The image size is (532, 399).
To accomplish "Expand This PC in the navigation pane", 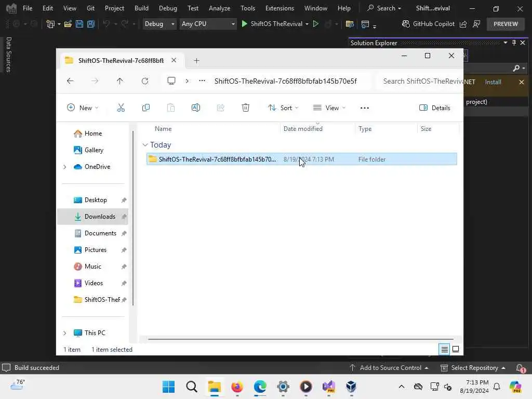I will pyautogui.click(x=65, y=333).
